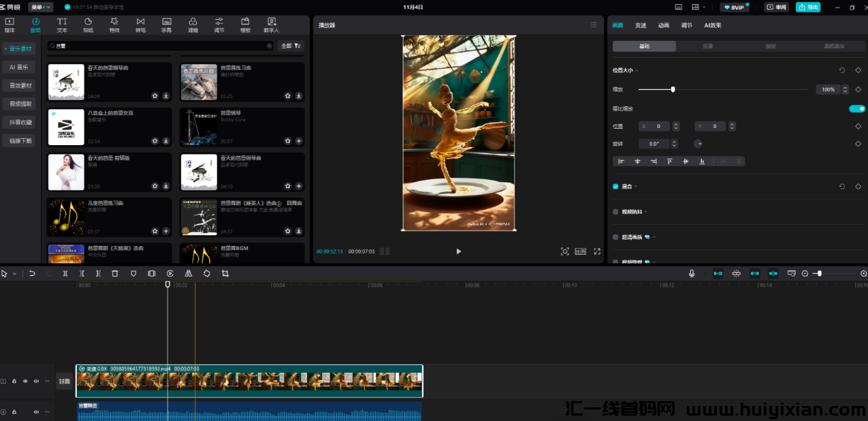Click the split clip tool in timeline toolbar

[65, 273]
